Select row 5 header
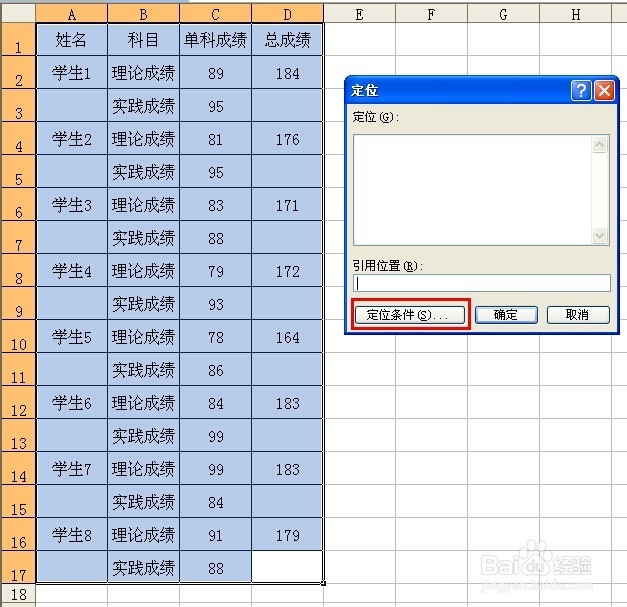The height and width of the screenshot is (607, 627). pos(18,171)
